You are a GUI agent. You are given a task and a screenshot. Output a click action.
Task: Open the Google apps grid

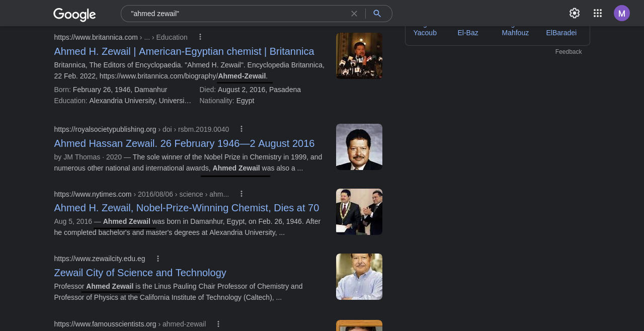pyautogui.click(x=598, y=13)
